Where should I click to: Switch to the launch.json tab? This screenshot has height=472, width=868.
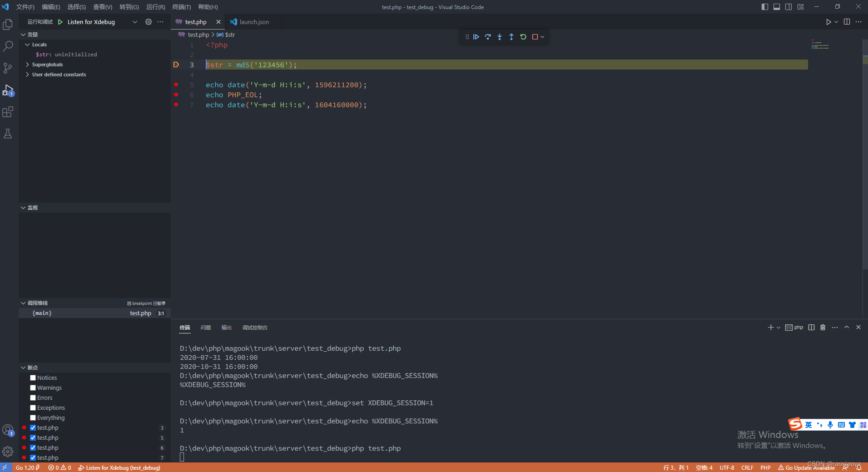(254, 21)
